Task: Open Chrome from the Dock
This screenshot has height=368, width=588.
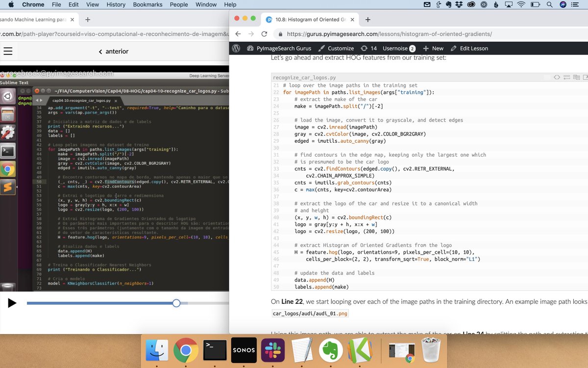Action: tap(186, 350)
